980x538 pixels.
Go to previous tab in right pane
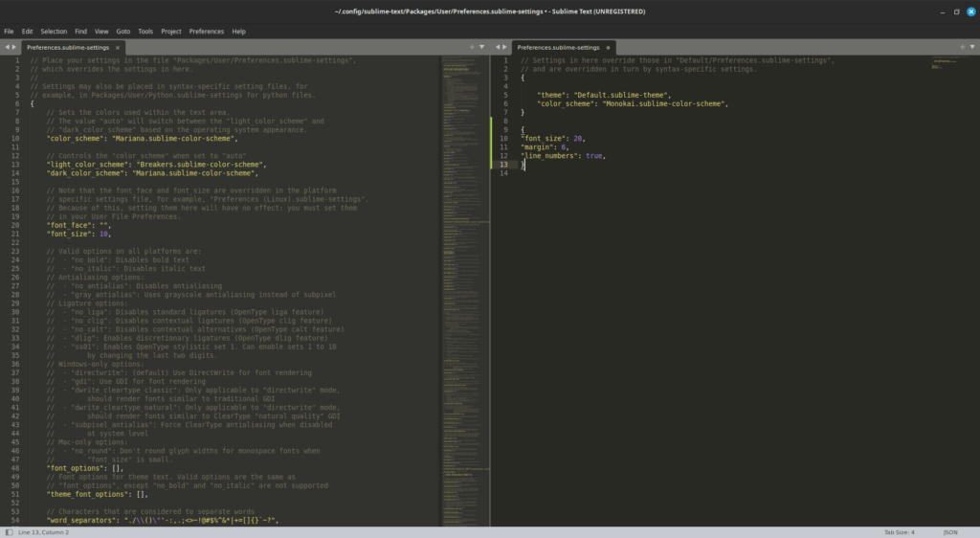[x=498, y=47]
